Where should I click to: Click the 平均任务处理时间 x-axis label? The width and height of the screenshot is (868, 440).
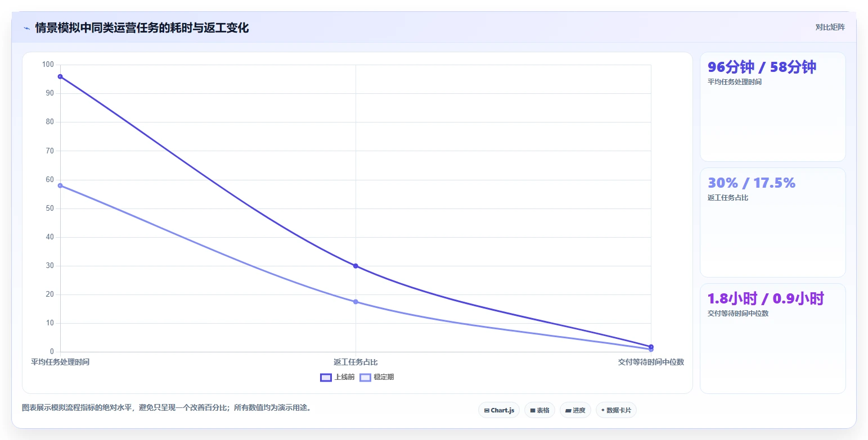click(x=60, y=362)
